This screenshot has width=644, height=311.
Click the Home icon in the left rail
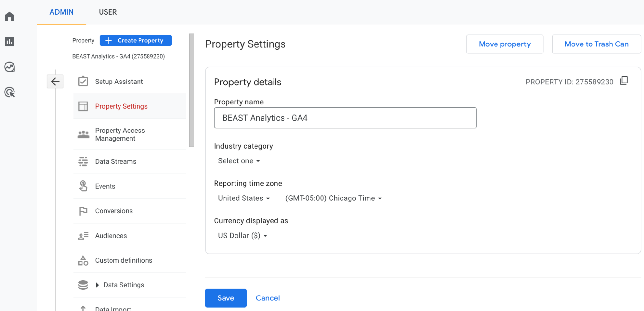pyautogui.click(x=9, y=16)
